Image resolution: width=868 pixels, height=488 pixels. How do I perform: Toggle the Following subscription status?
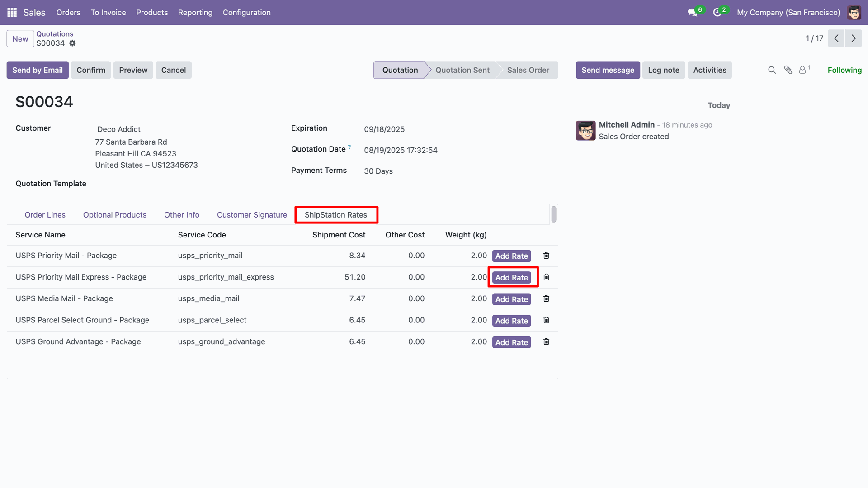844,70
